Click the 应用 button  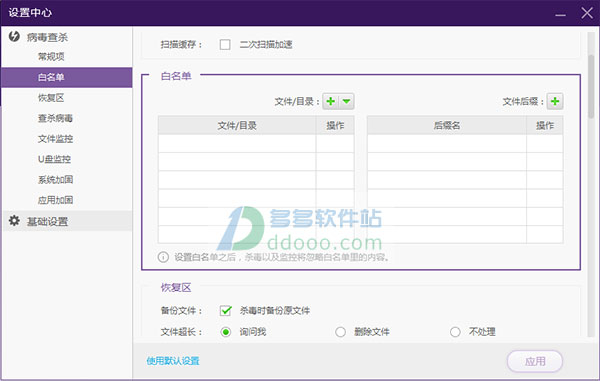click(x=535, y=361)
